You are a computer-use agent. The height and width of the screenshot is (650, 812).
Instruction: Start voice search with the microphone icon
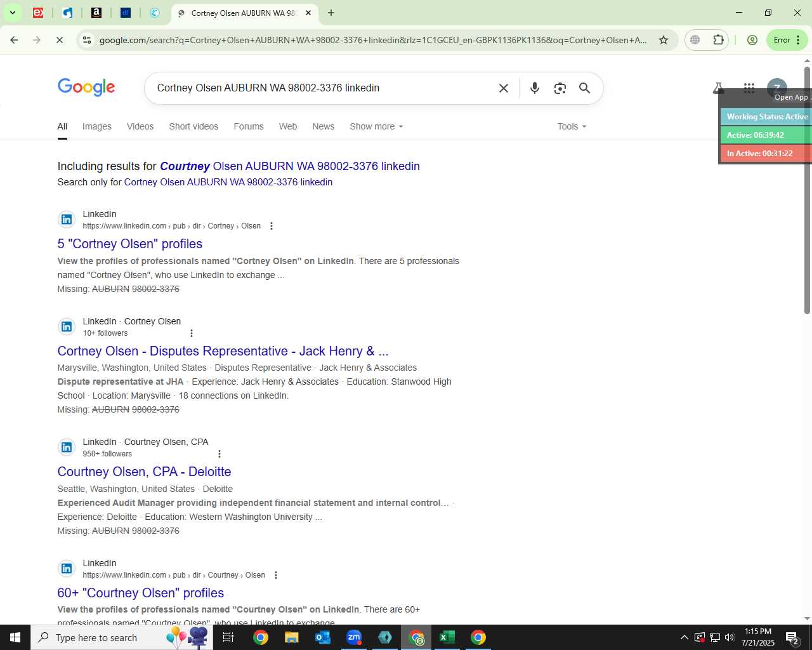point(535,88)
